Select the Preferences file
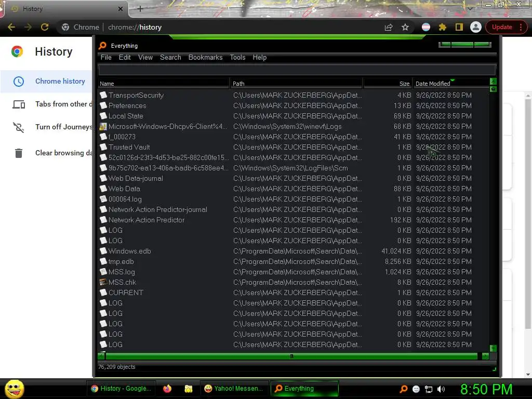 pos(127,105)
